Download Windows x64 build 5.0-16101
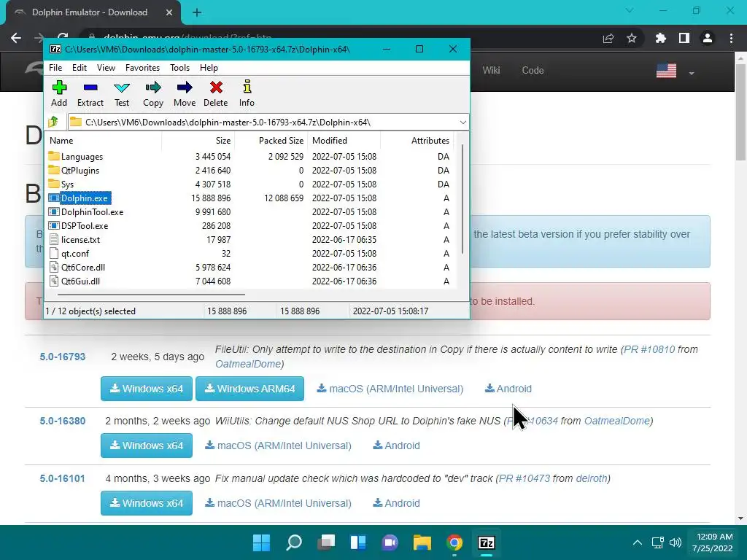This screenshot has height=560, width=747. pyautogui.click(x=146, y=503)
